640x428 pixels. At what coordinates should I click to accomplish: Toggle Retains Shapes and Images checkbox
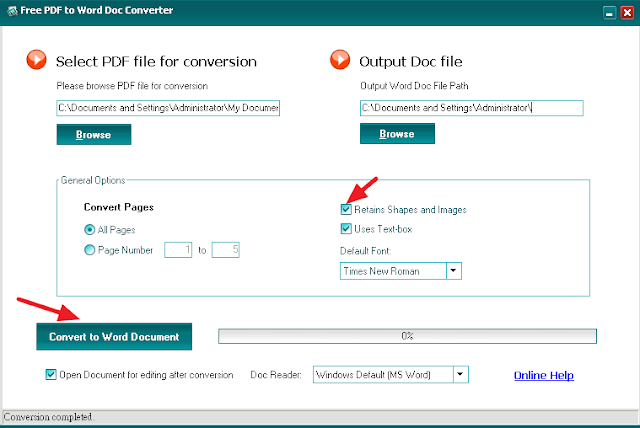pyautogui.click(x=346, y=209)
